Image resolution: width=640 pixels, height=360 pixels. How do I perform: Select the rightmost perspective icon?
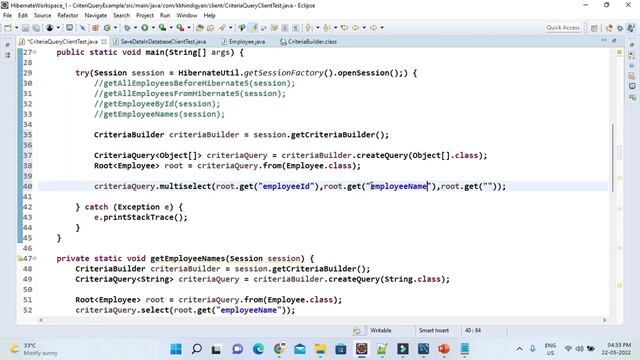pos(631,28)
